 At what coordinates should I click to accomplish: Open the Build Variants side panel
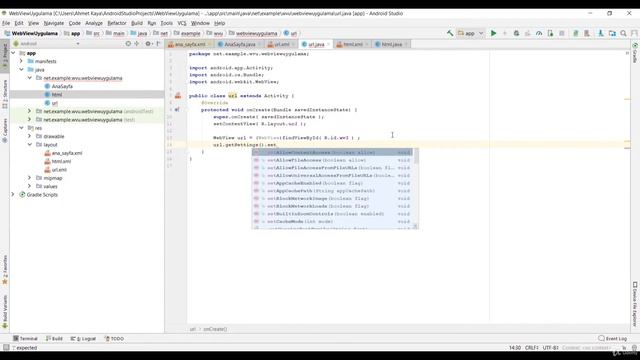pos(5,311)
